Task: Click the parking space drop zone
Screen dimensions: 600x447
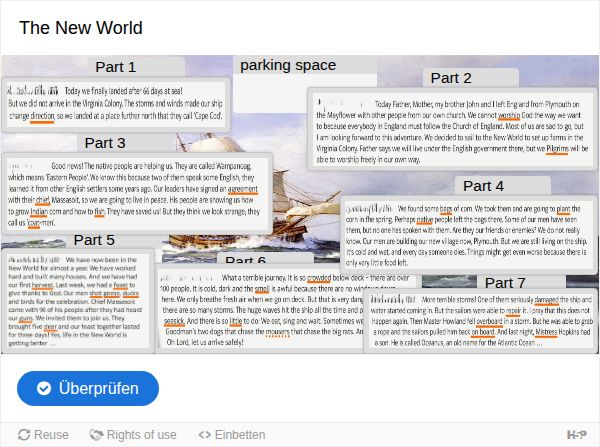Action: pos(305,84)
